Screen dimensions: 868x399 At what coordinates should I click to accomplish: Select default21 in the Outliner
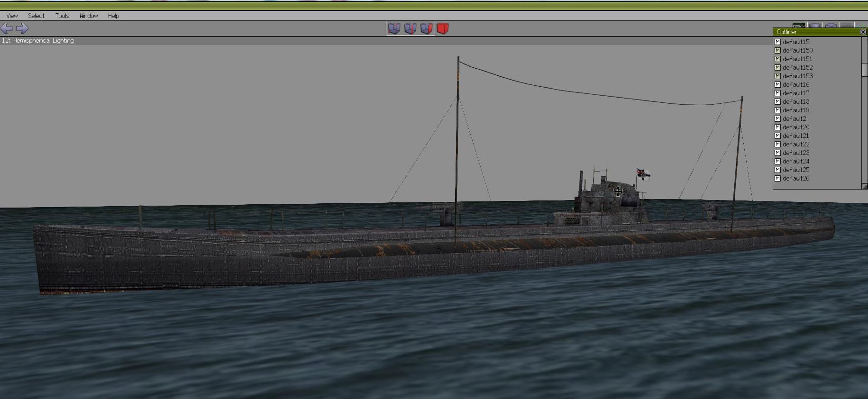click(x=796, y=136)
